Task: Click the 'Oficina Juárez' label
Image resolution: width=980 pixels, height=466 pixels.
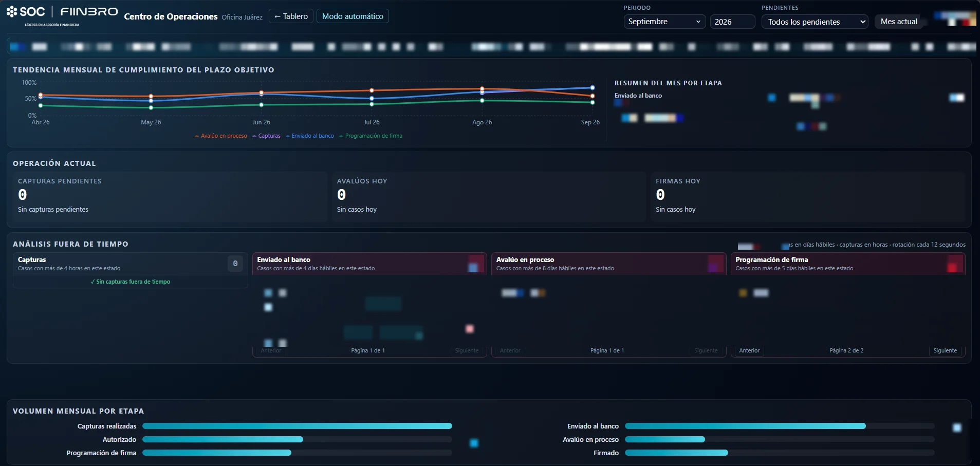Action: (242, 17)
